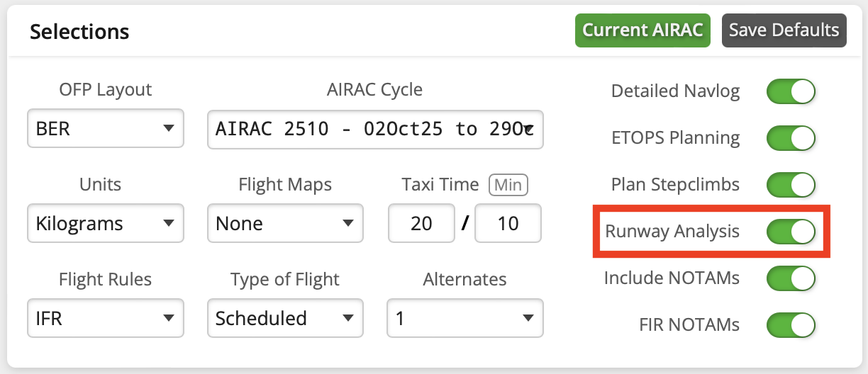Click the Runway Analysis label
Viewport: 868px width, 374px height.
[672, 232]
